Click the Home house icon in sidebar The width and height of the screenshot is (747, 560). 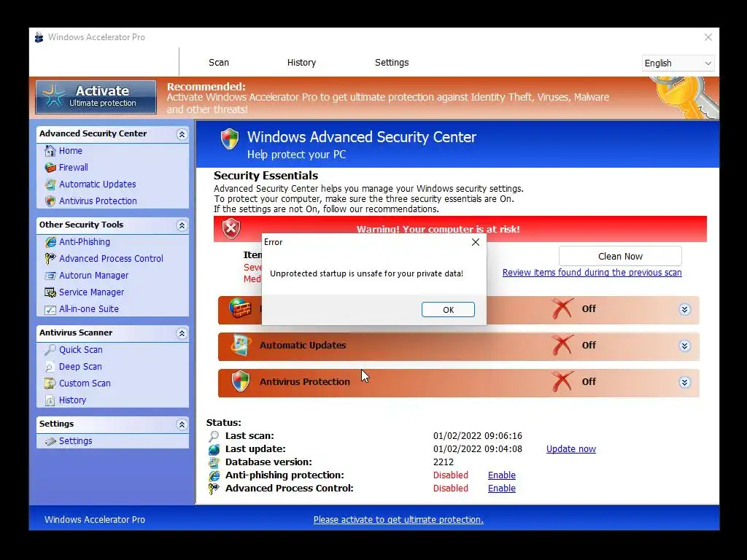tap(50, 151)
